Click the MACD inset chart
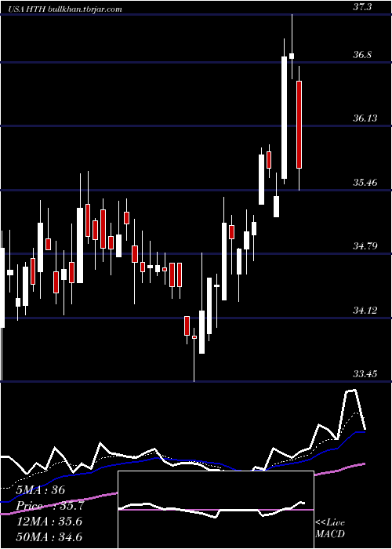Viewport: 392px width, 549px height. (216, 510)
